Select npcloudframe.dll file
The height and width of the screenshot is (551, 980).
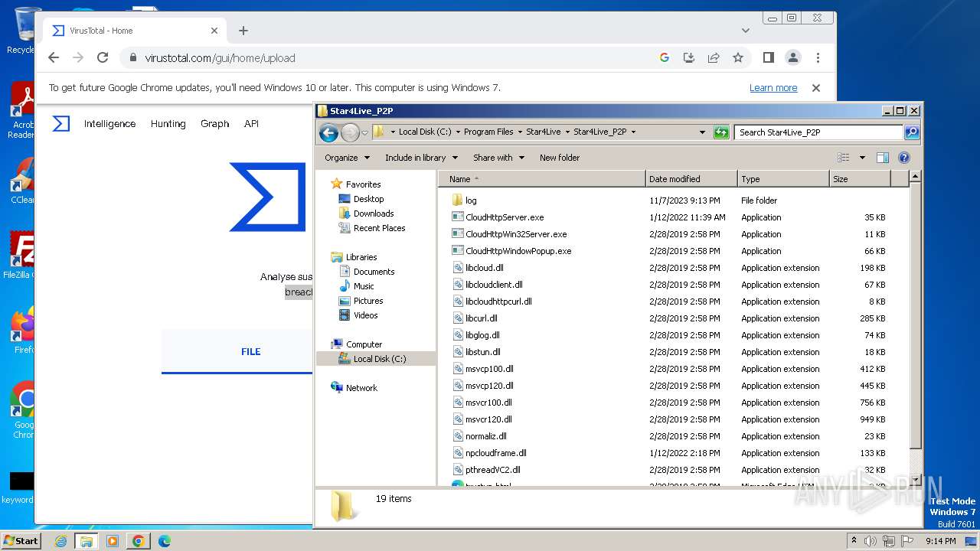495,453
